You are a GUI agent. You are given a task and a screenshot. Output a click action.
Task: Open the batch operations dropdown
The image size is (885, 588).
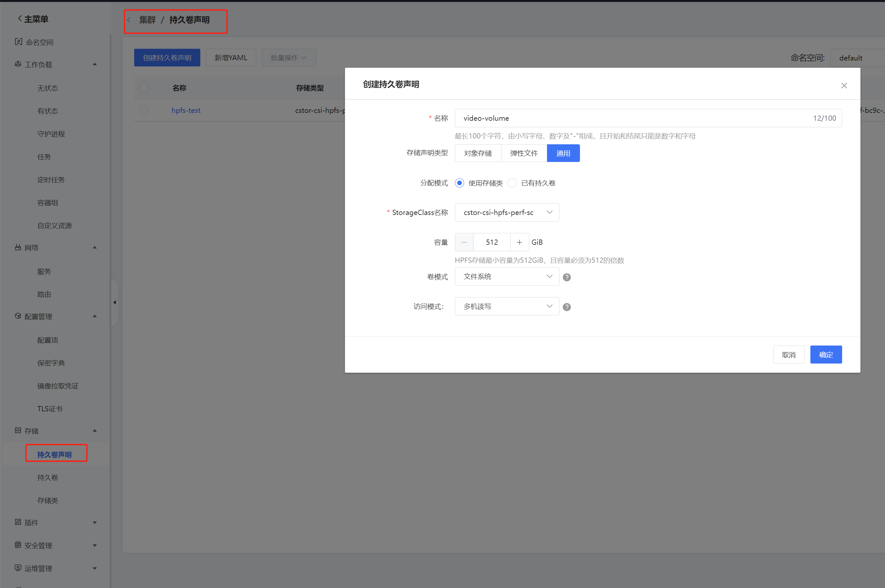pos(289,58)
